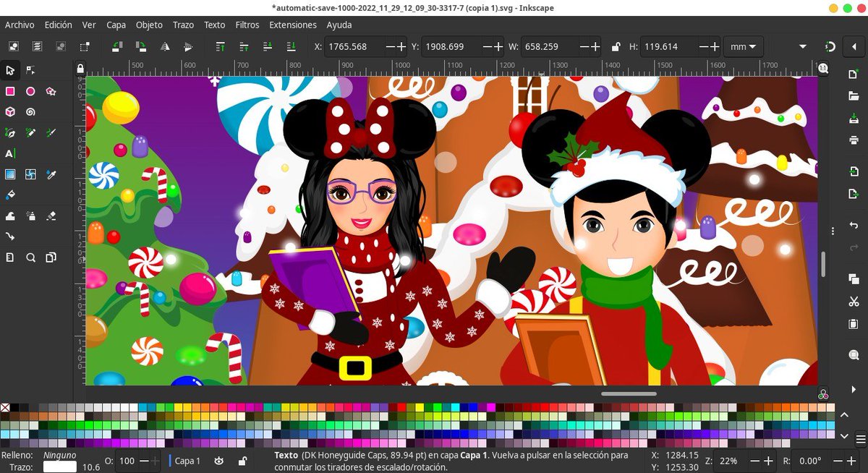Open Edición menu
The width and height of the screenshot is (868, 473).
(x=58, y=25)
